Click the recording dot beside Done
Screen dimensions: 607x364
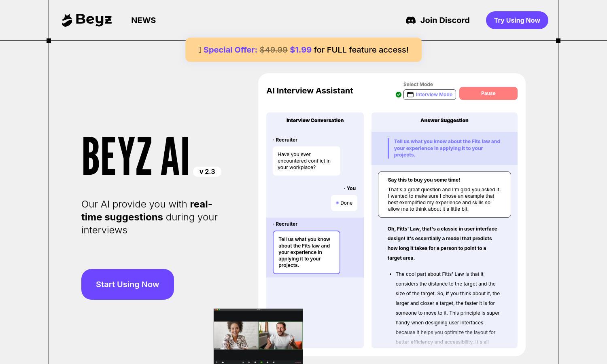click(x=337, y=203)
